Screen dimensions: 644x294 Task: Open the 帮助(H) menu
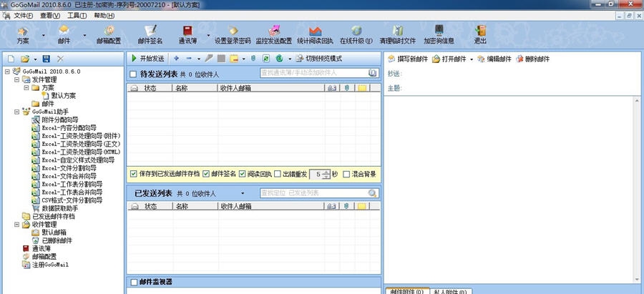(104, 16)
